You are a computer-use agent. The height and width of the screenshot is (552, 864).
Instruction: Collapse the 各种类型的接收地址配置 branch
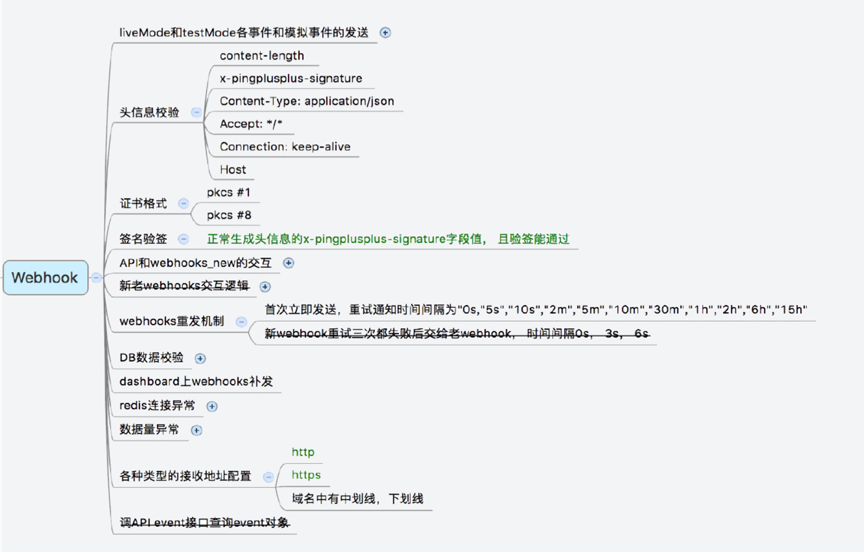[268, 477]
